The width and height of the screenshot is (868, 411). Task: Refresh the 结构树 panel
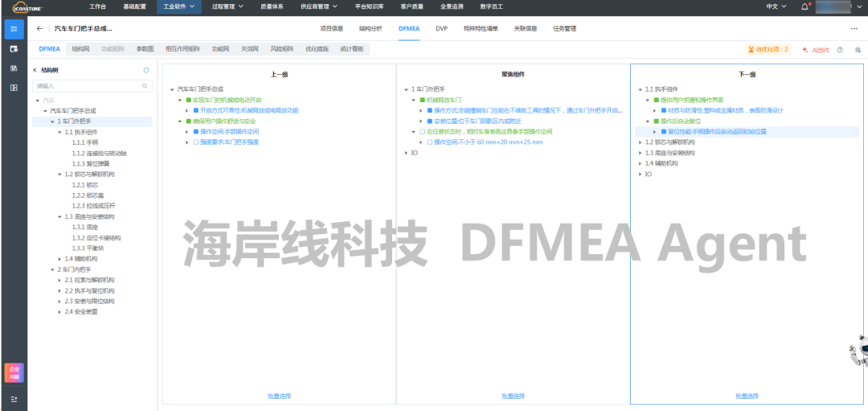(x=145, y=71)
